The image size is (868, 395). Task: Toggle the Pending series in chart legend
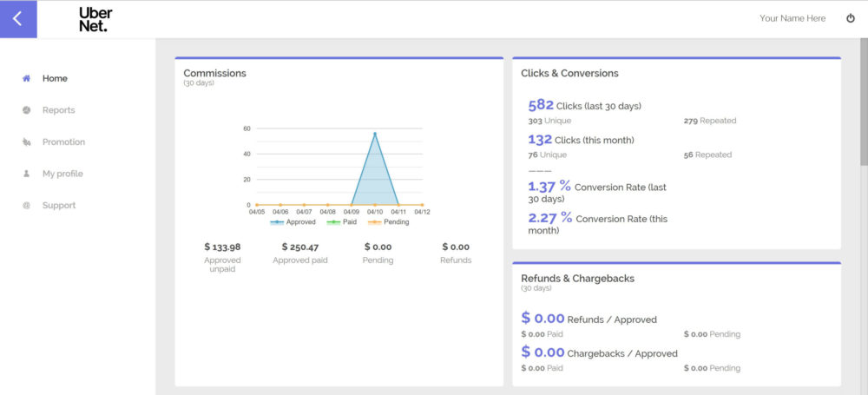pos(388,222)
